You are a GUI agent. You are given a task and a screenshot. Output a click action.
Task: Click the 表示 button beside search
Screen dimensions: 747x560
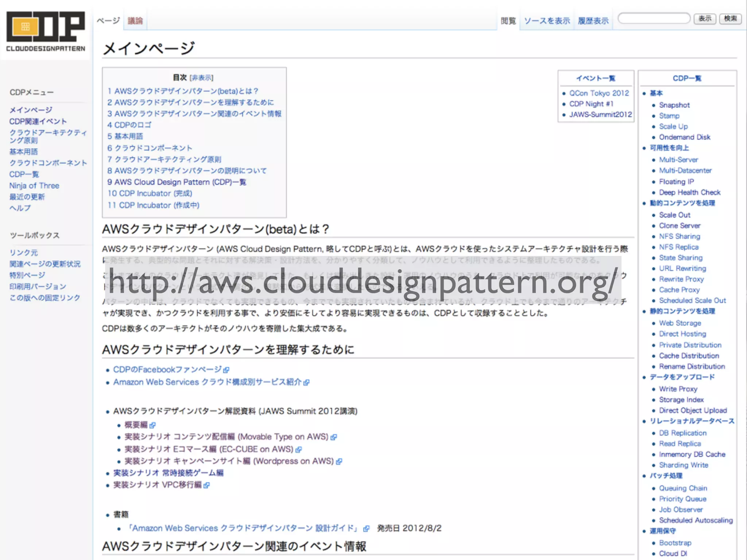tap(705, 18)
